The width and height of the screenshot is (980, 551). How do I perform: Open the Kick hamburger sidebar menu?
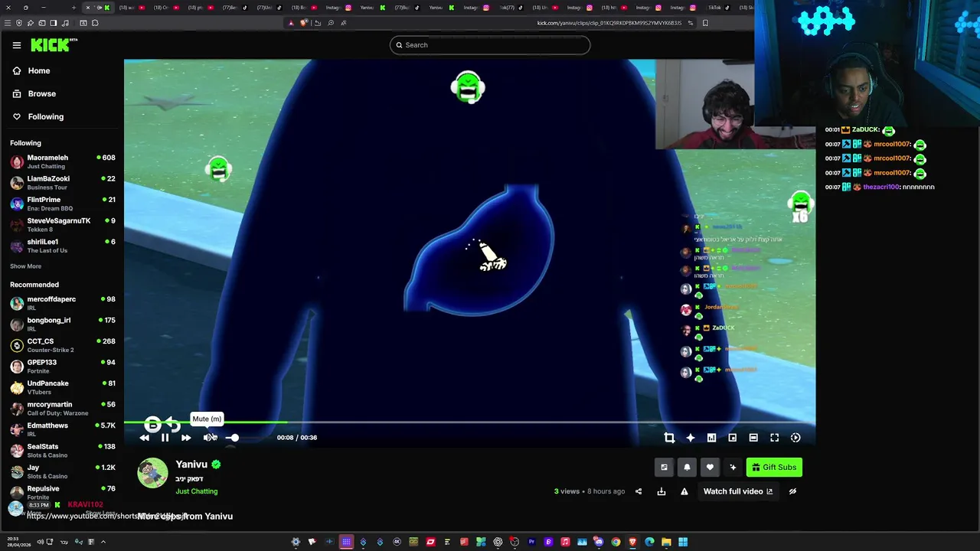point(17,45)
